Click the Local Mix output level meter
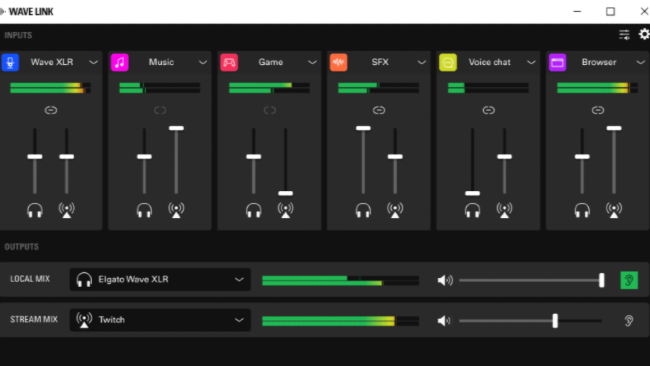This screenshot has width=650, height=366. click(x=340, y=281)
